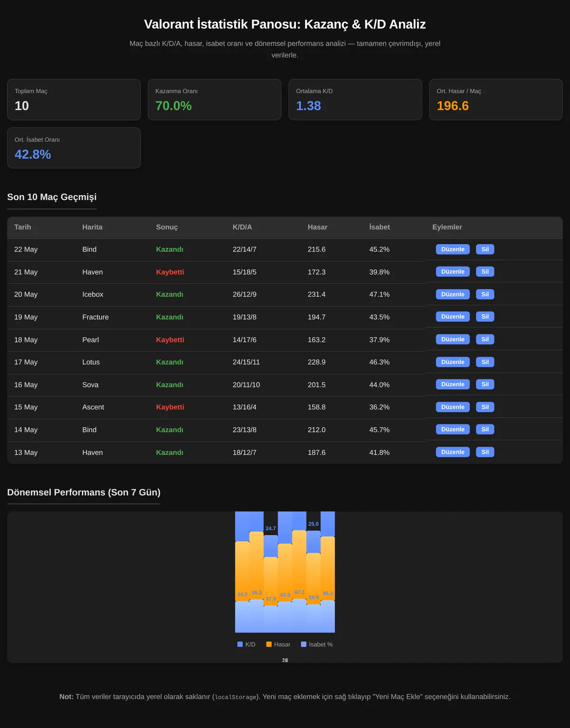The height and width of the screenshot is (728, 570).
Task: Edit the 14 May Bind match
Action: [453, 429]
